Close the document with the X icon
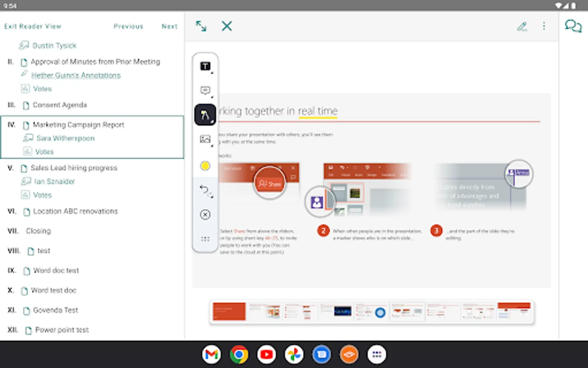 (x=227, y=26)
